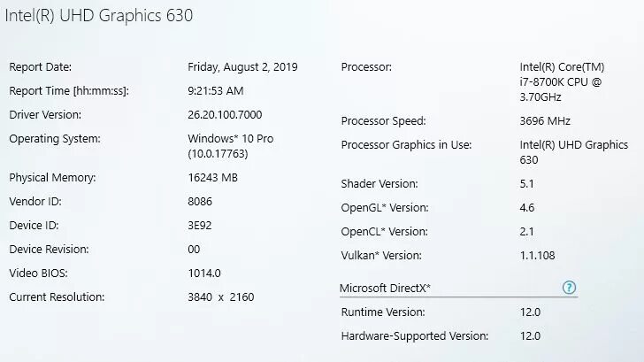The image size is (644, 362).
Task: Select the processor speed 3696 MHz
Action: (545, 120)
